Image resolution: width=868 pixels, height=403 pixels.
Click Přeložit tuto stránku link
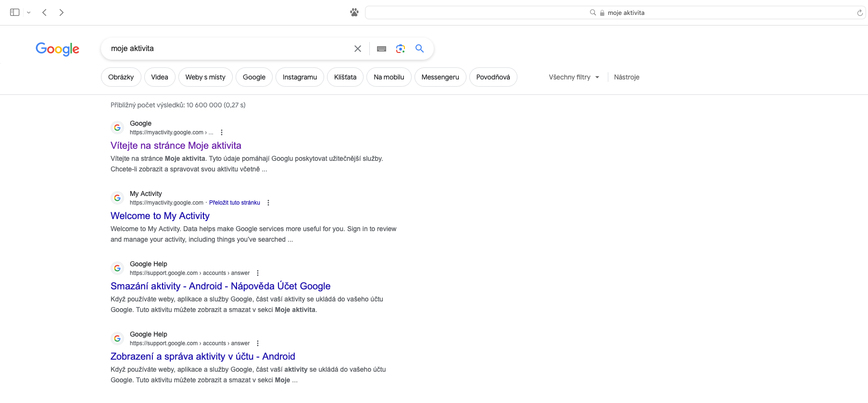tap(235, 203)
